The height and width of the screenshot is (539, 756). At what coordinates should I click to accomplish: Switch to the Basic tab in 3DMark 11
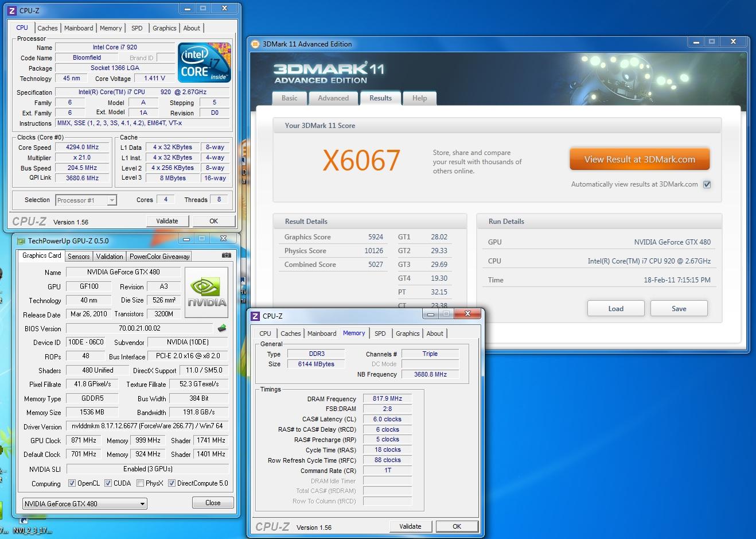290,98
